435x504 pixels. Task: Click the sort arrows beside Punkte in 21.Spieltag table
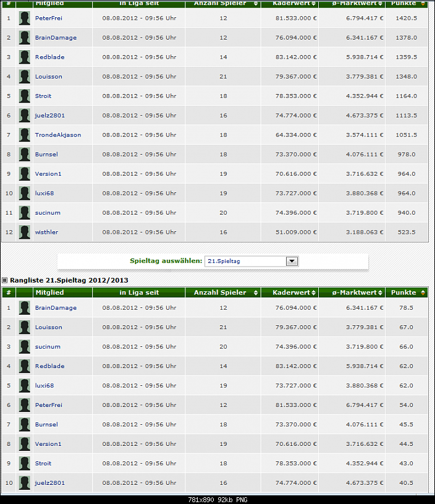(423, 293)
